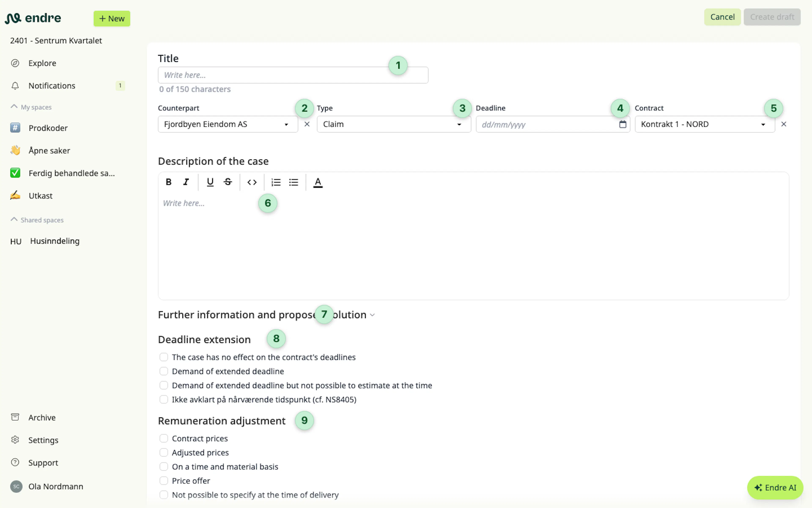Click the Prodkoder hash icon
Screen dimensions: 812x508
pos(15,128)
